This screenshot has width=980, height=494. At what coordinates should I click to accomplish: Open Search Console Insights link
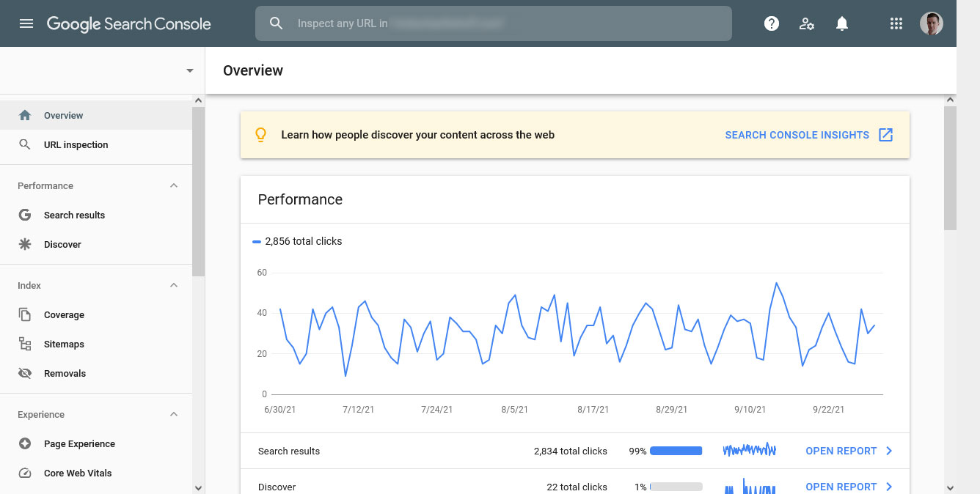pos(797,135)
